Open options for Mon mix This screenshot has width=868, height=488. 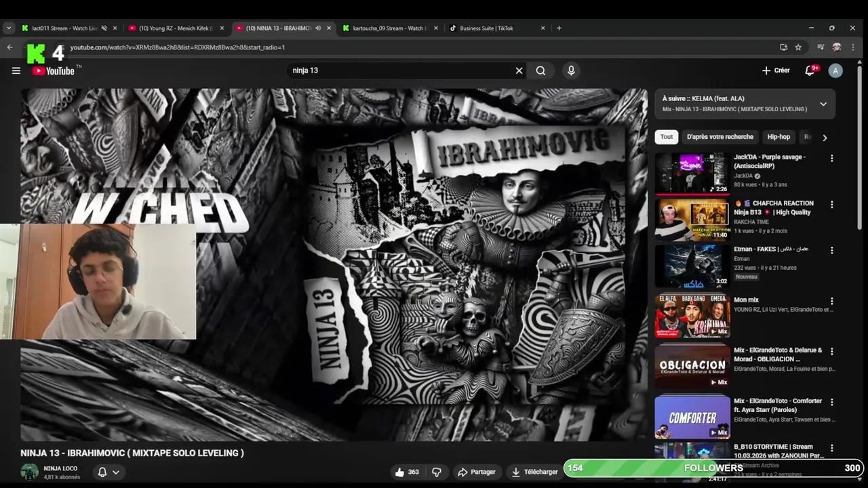coord(832,301)
